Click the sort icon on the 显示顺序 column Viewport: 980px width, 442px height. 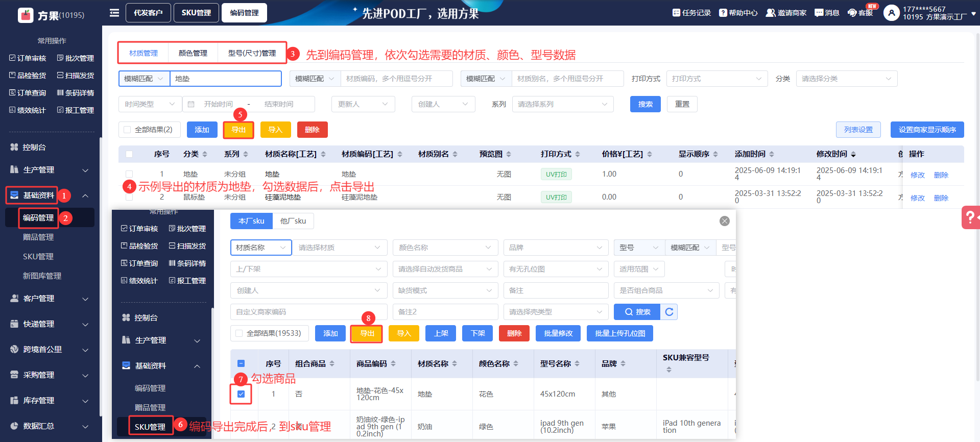(715, 154)
